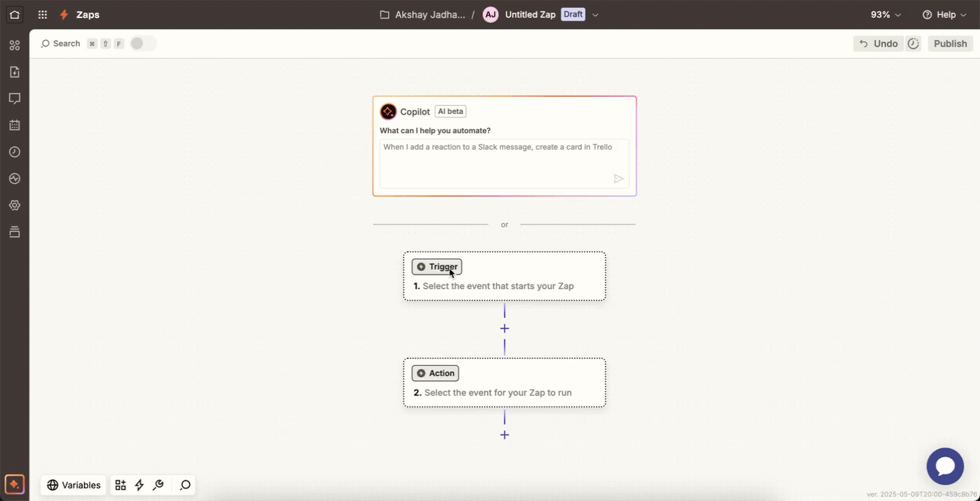Open the settings gear sidebar icon
This screenshot has height=501, width=980.
coord(15,205)
